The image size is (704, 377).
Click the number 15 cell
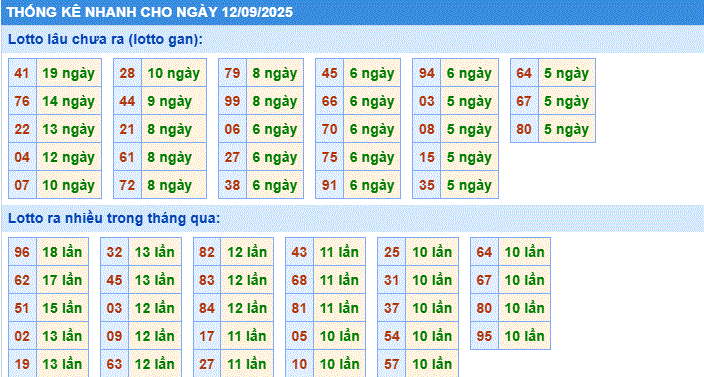point(427,157)
